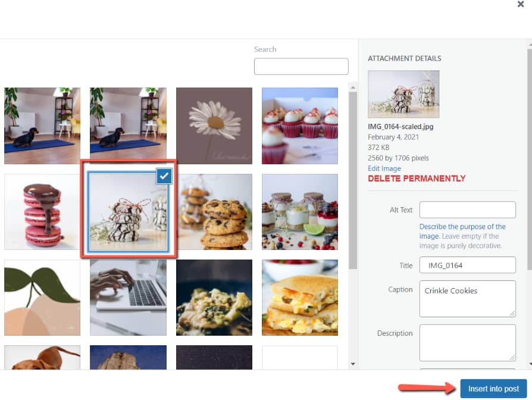Screen dimensions: 532x400
Task: Select the grilled cheese sandwich thumbnail
Action: pyautogui.click(x=300, y=298)
